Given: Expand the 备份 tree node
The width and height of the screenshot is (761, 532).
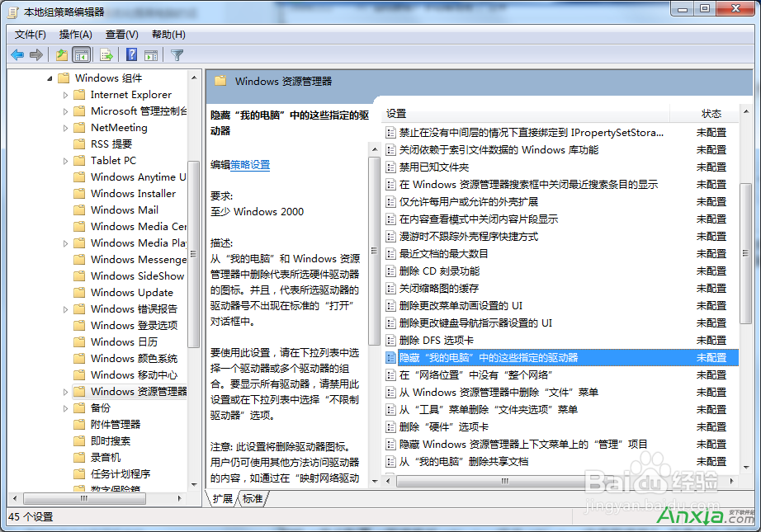Looking at the screenshot, I should (65, 408).
